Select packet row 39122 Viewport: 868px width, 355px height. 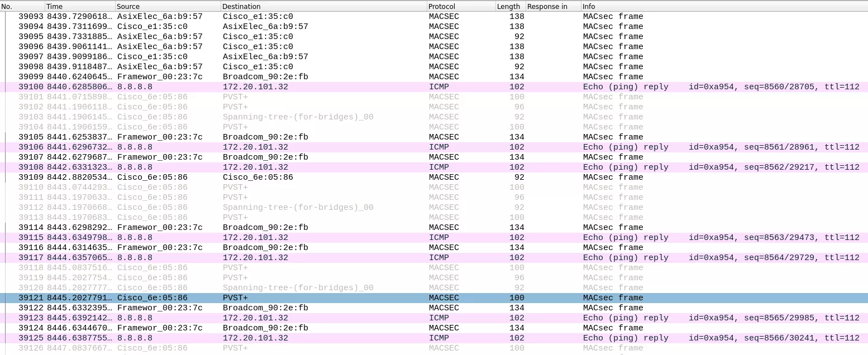[x=434, y=308]
